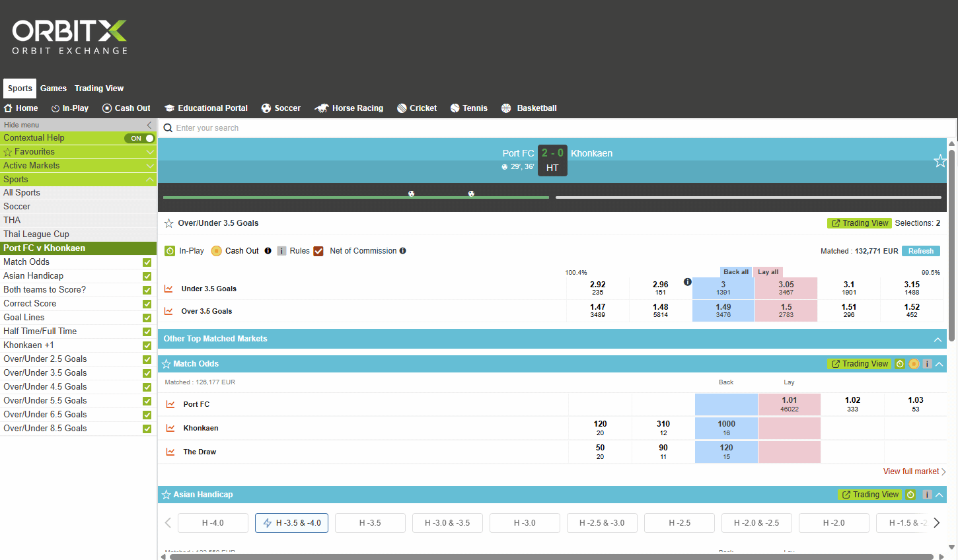Screen dimensions: 958x560
Task: Click the green In-Play icon below market title
Action: pyautogui.click(x=170, y=251)
